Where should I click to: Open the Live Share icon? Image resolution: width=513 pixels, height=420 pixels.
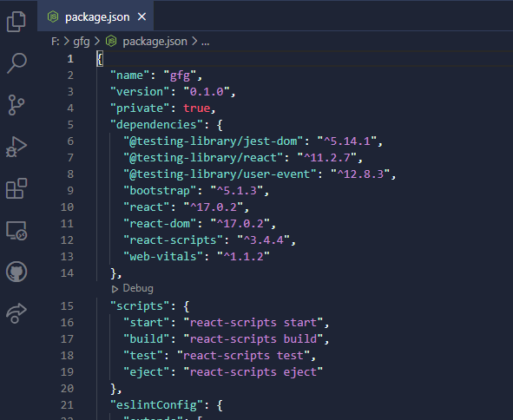click(16, 313)
